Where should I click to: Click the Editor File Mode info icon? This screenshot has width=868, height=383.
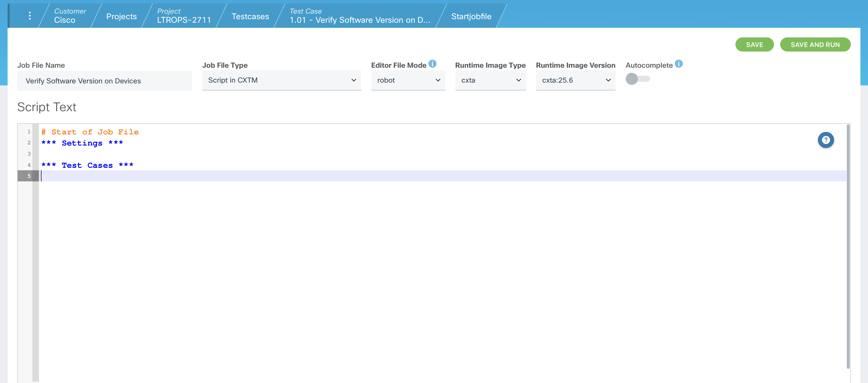(432, 64)
